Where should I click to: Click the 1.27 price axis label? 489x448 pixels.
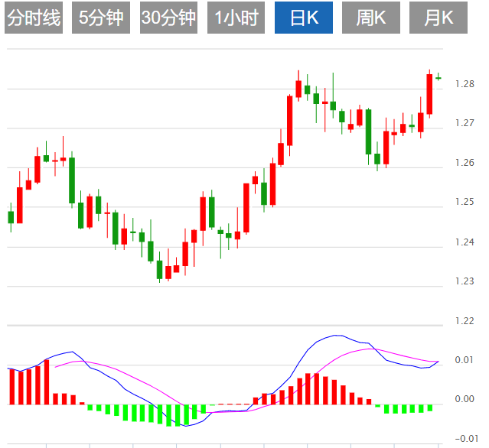[x=465, y=123]
